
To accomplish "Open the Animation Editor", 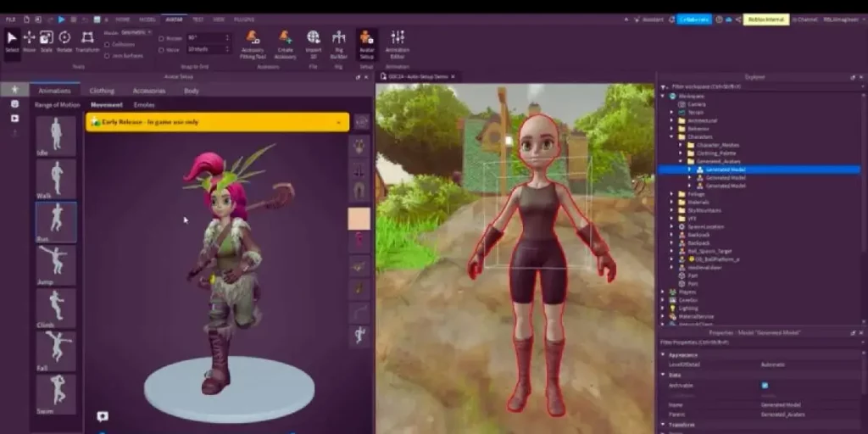I will coord(397,46).
